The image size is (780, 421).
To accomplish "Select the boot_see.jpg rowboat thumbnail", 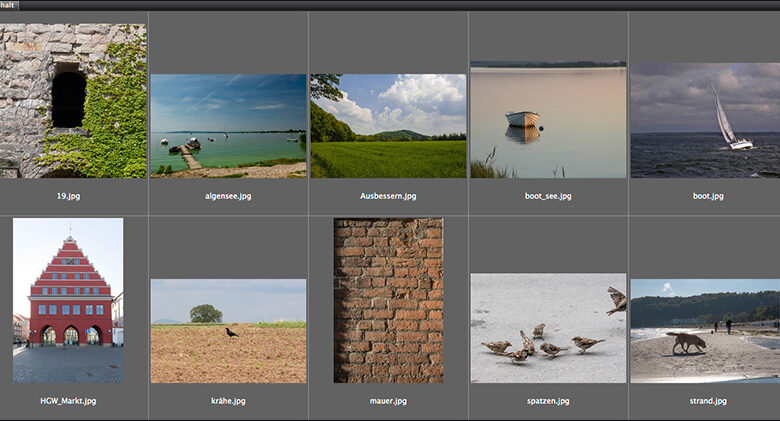I will coord(548,120).
